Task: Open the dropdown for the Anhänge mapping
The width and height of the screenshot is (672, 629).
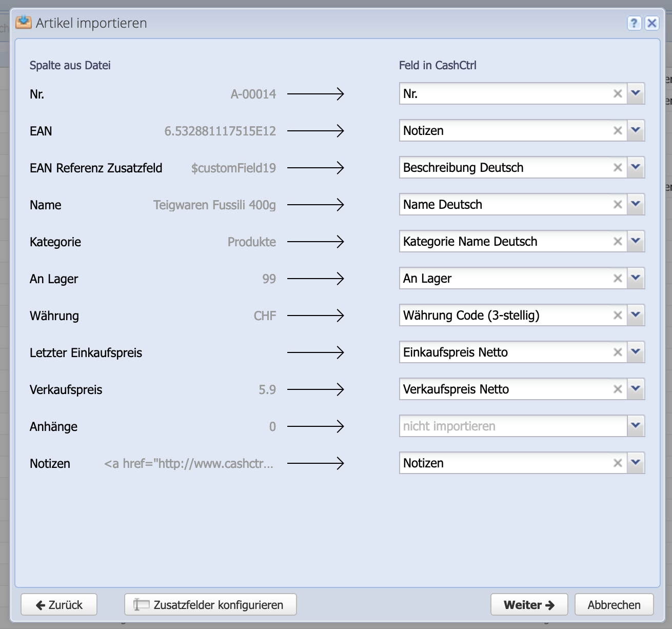Action: (636, 426)
